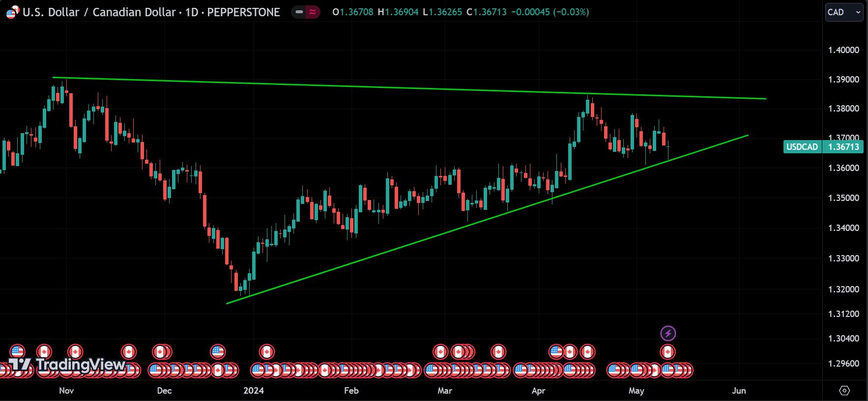
Task: Click the 2024 label on the time axis
Action: [x=254, y=391]
